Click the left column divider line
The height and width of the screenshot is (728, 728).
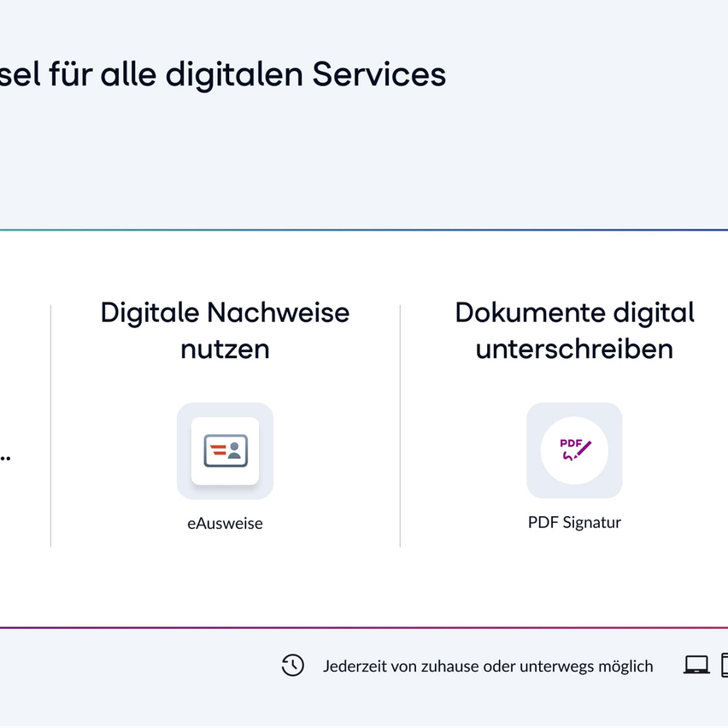[x=50, y=423]
